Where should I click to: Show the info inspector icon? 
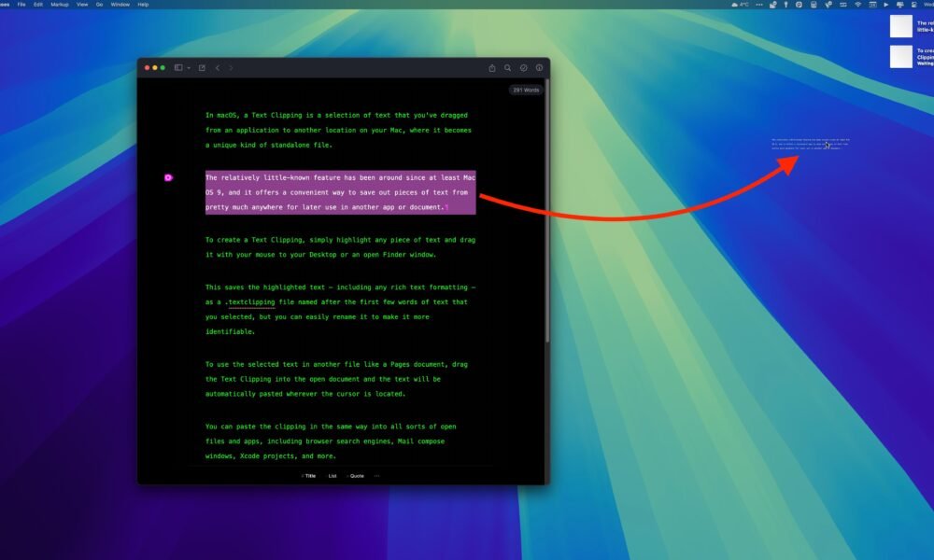[539, 68]
